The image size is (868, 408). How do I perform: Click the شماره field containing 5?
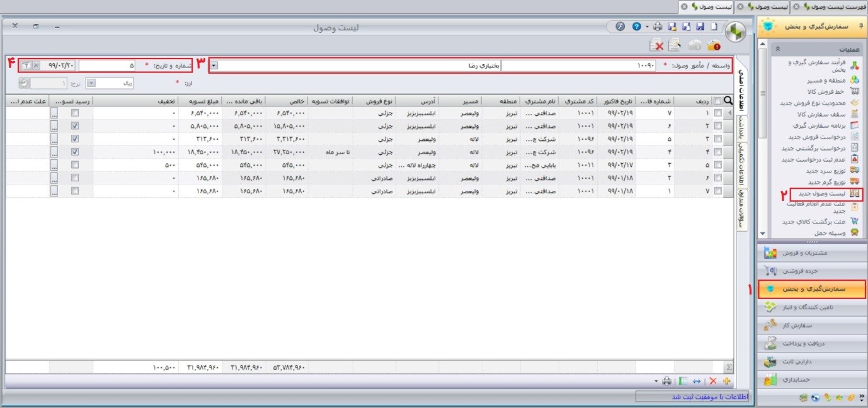coord(107,65)
